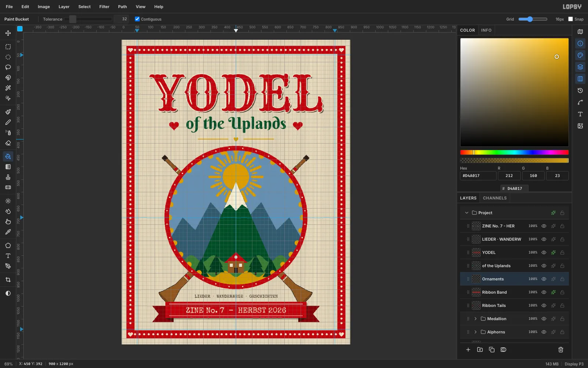Click the G value input field

coord(533,176)
